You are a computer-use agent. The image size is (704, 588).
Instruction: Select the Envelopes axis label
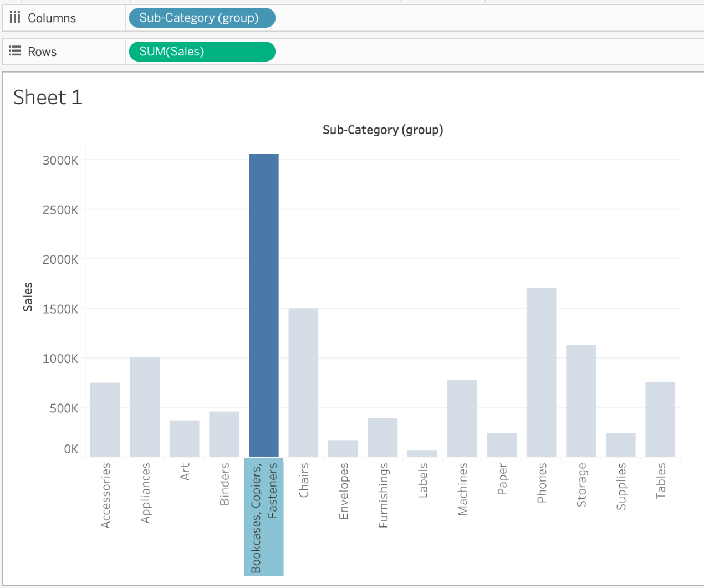click(344, 491)
